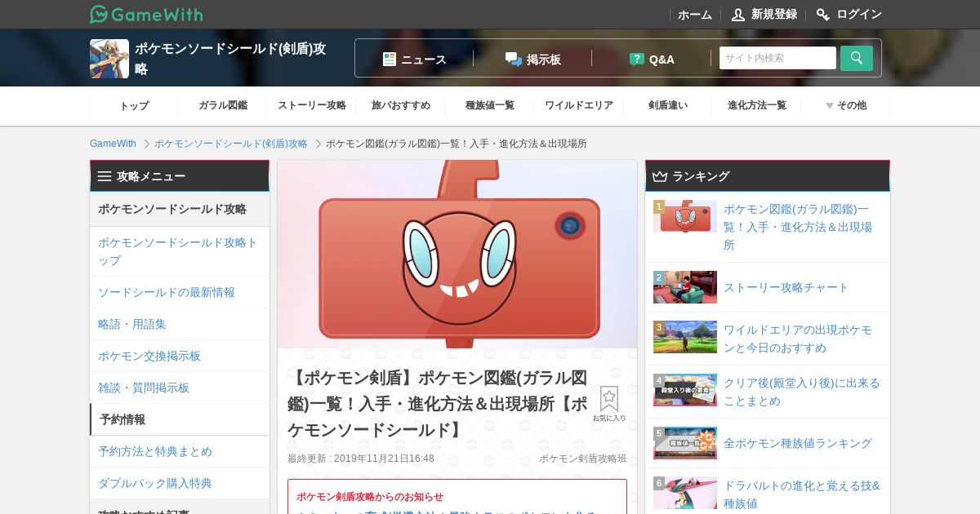Open 雑談・質問掲示板 in sidebar
This screenshot has width=980, height=514.
click(180, 388)
